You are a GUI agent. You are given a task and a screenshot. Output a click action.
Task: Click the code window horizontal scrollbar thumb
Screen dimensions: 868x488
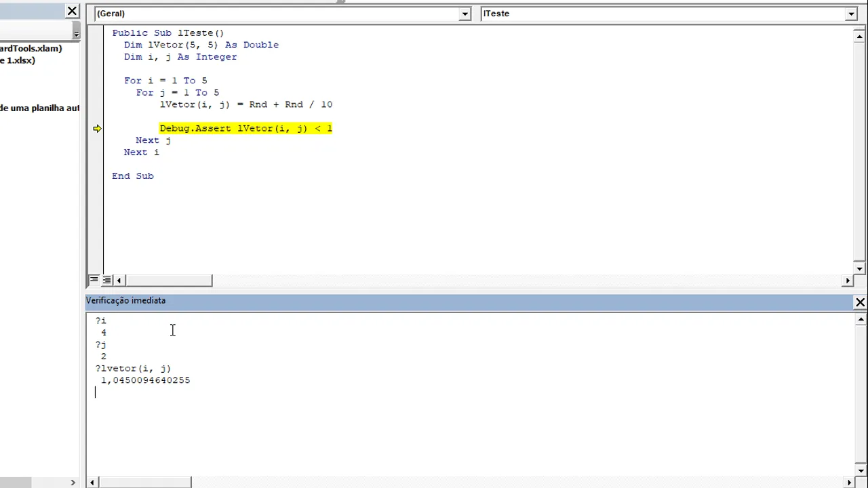coord(169,281)
